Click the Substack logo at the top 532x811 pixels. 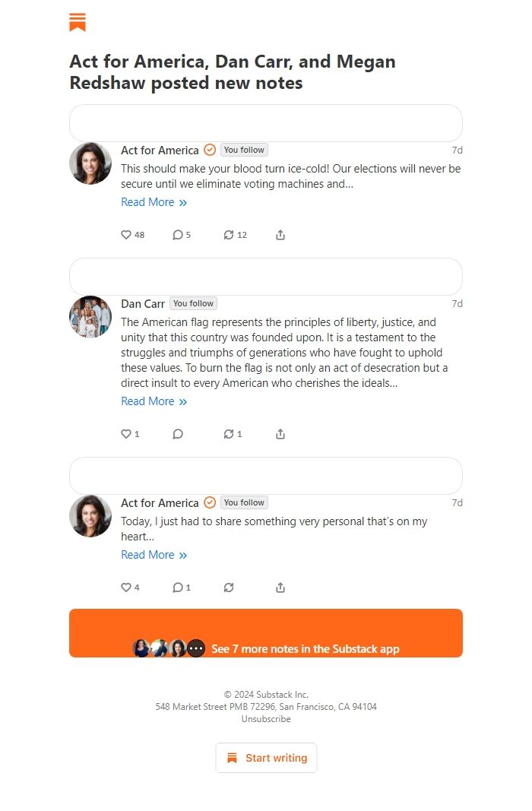76,23
